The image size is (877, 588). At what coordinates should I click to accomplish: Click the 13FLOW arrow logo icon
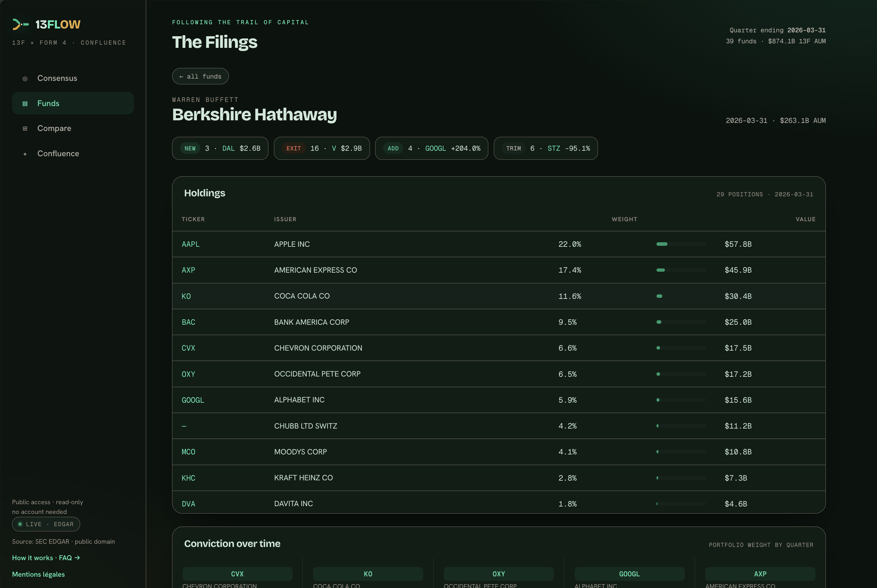point(20,24)
